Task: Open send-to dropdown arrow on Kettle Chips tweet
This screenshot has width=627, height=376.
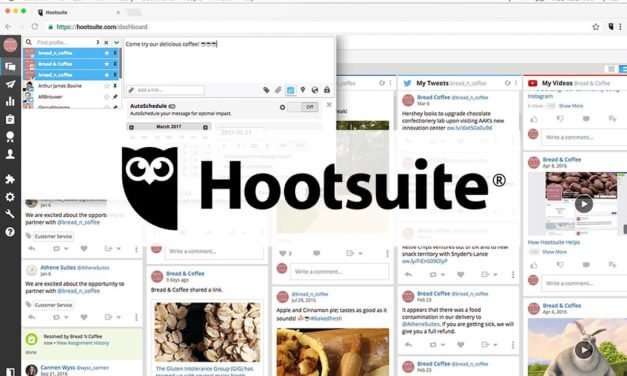Action: click(x=495, y=275)
